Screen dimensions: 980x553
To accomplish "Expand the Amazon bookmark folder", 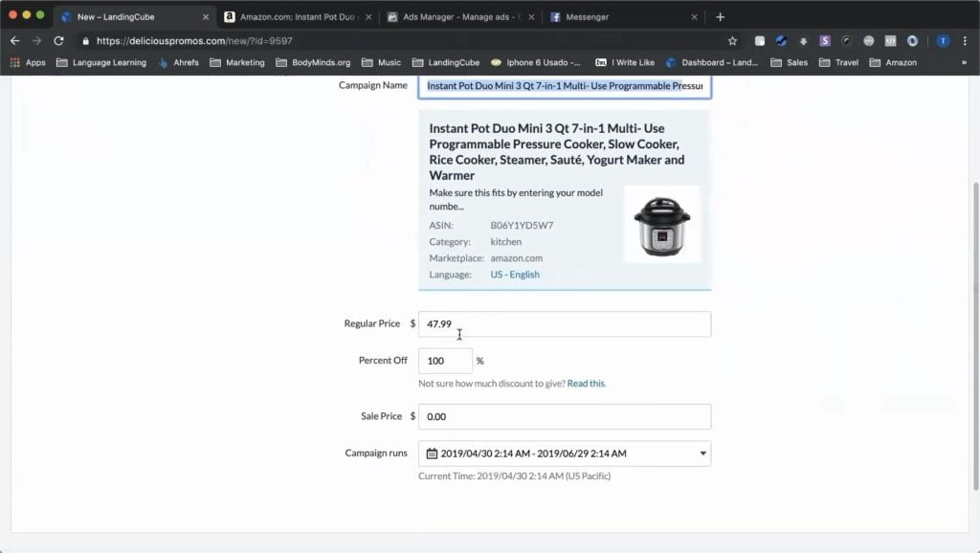I will (893, 62).
